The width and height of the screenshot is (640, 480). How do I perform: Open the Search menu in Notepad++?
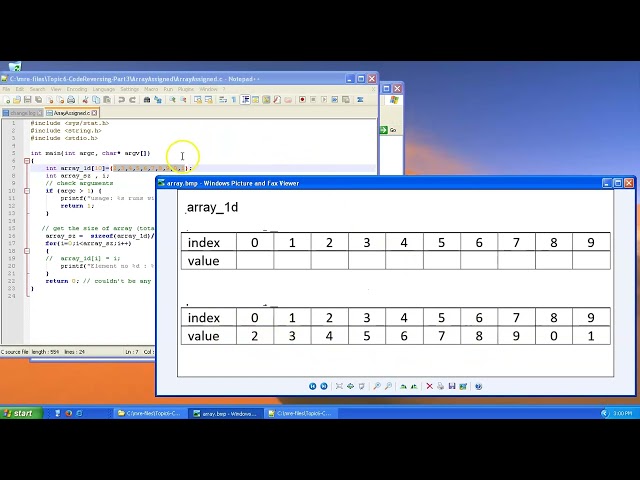(38, 89)
